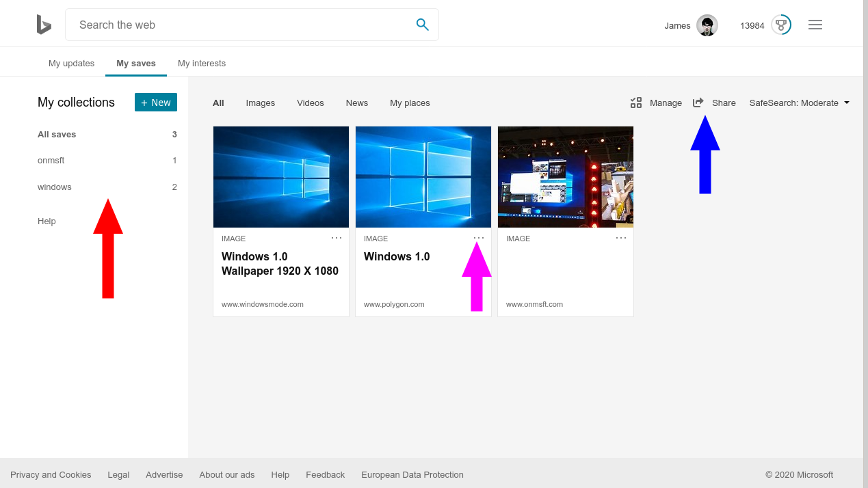Click the Share arrow icon

(x=698, y=103)
